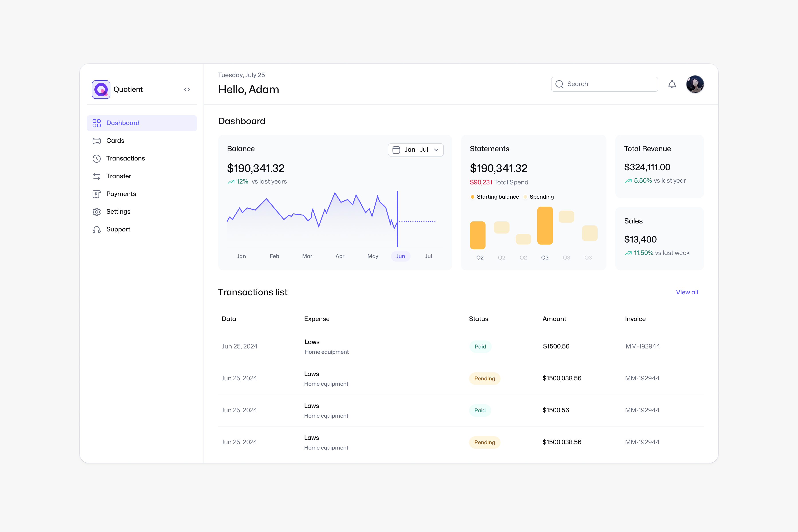Toggle the Spending legend dot
Screen dimensions: 798x532
pyautogui.click(x=525, y=197)
